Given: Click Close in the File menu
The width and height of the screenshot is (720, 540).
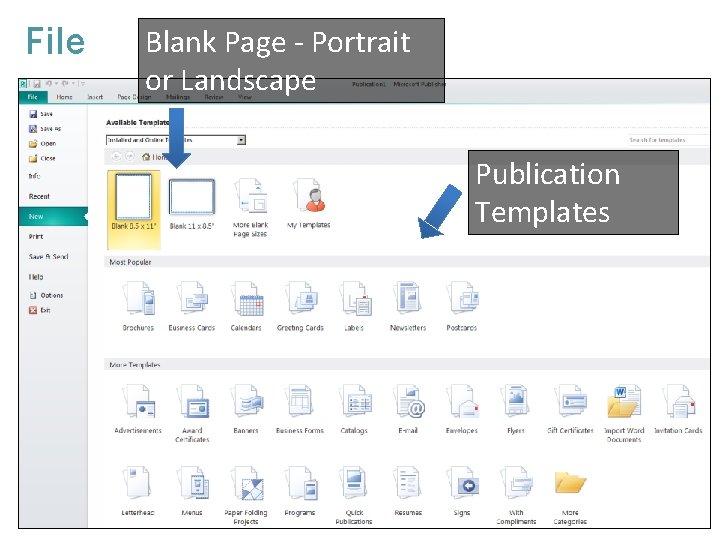Looking at the screenshot, I should 42,158.
